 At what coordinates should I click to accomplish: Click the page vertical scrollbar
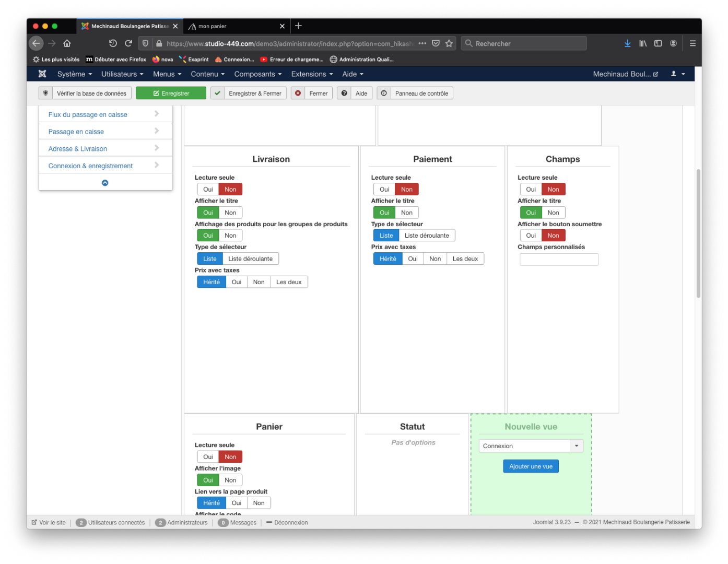click(698, 233)
